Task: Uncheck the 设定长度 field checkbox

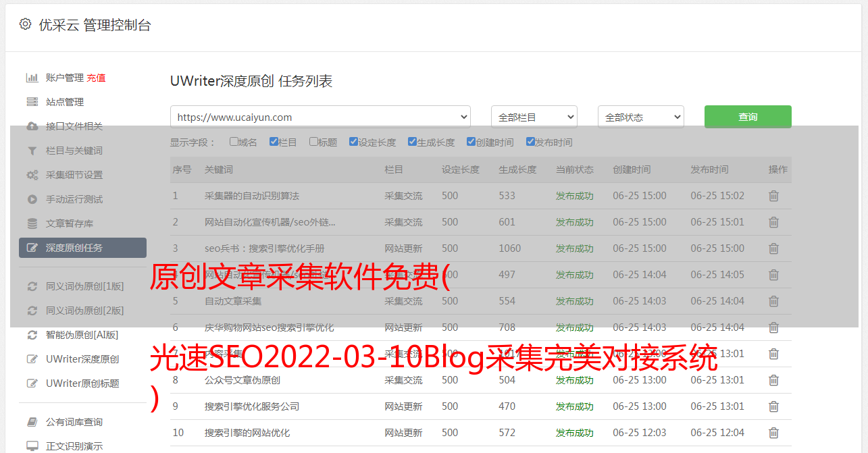Action: click(x=353, y=142)
